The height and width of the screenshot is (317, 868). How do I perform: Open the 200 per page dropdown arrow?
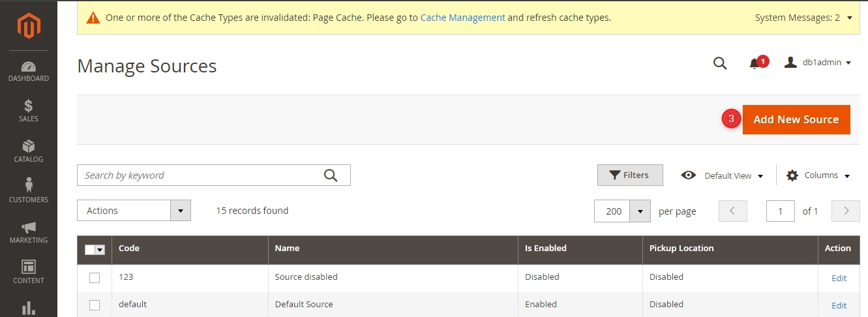click(x=641, y=211)
